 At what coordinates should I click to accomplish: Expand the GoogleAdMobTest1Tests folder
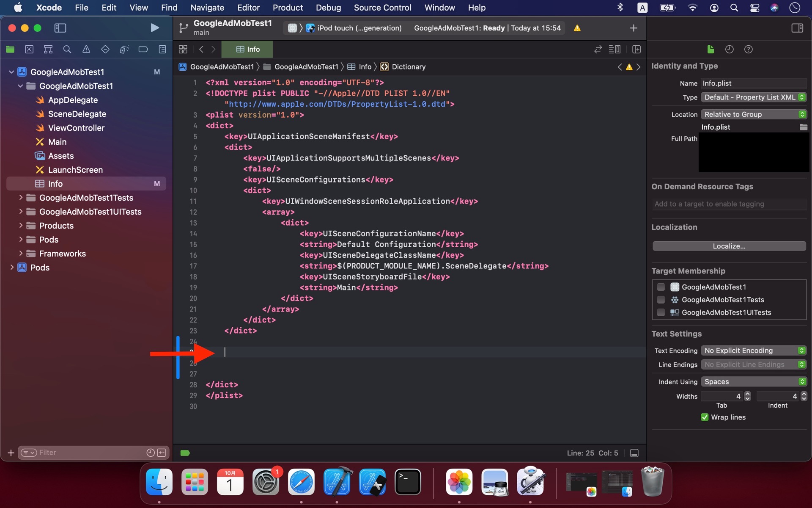(20, 198)
